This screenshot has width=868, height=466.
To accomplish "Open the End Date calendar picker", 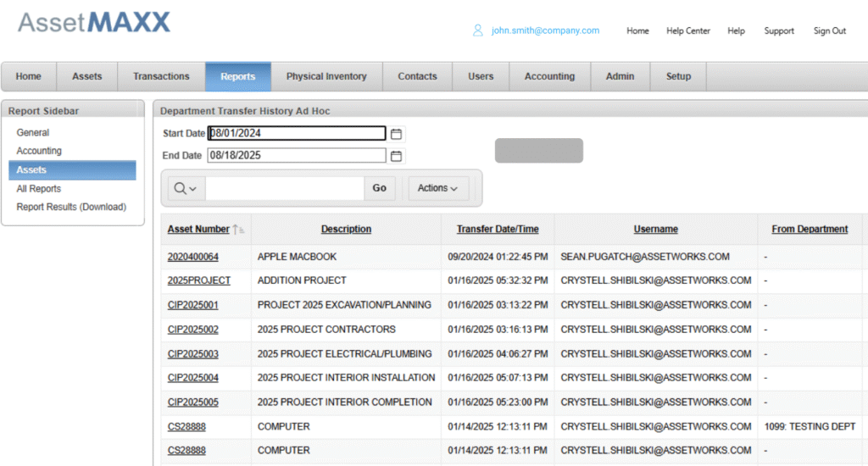I will [397, 156].
